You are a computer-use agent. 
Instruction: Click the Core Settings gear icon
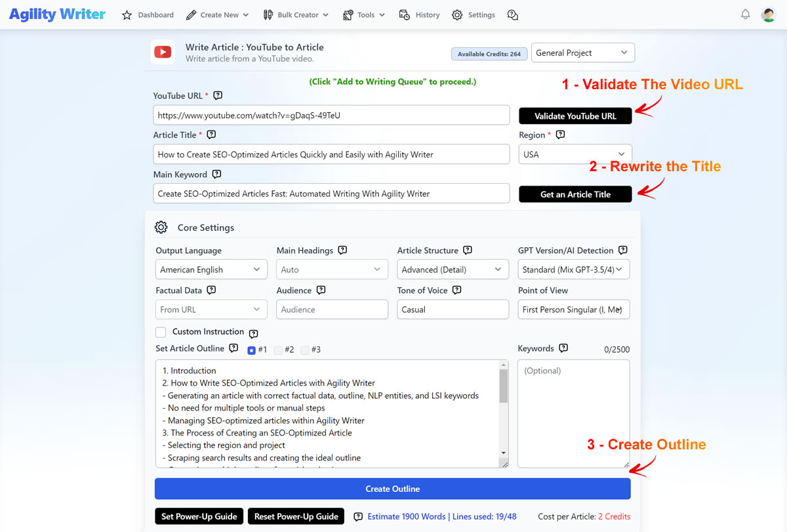161,228
